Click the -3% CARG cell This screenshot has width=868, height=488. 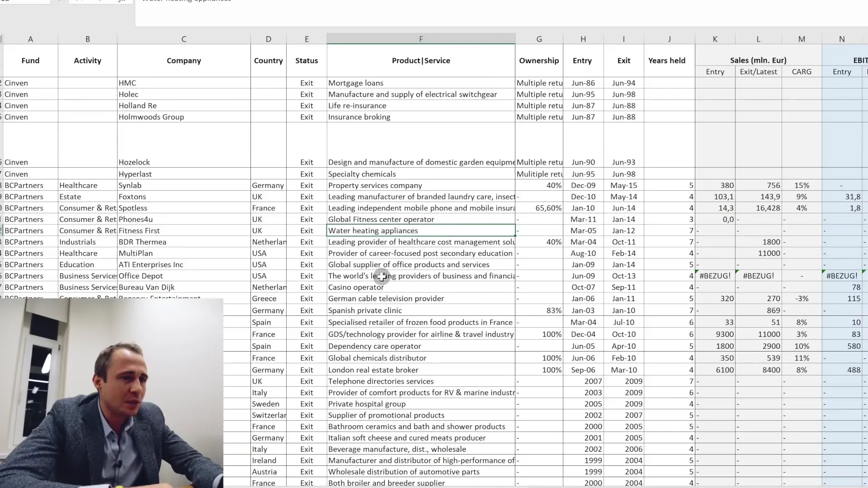point(802,299)
